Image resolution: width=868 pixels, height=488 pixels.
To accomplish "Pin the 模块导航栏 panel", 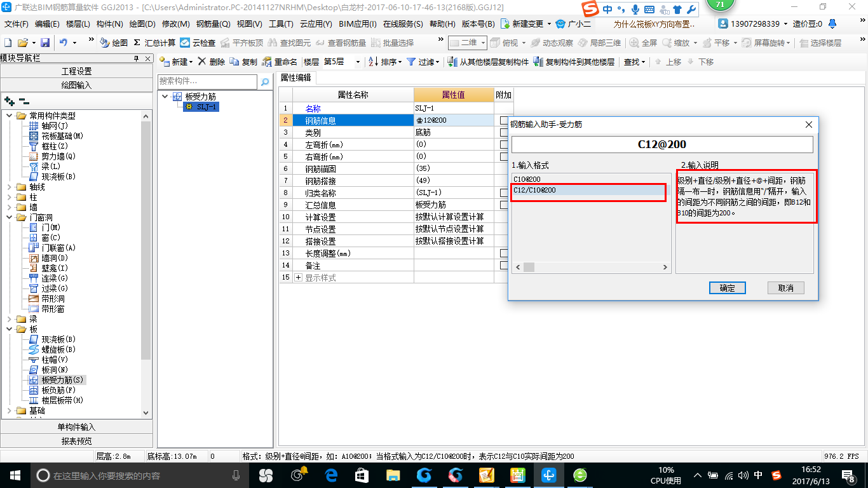I will pos(135,58).
